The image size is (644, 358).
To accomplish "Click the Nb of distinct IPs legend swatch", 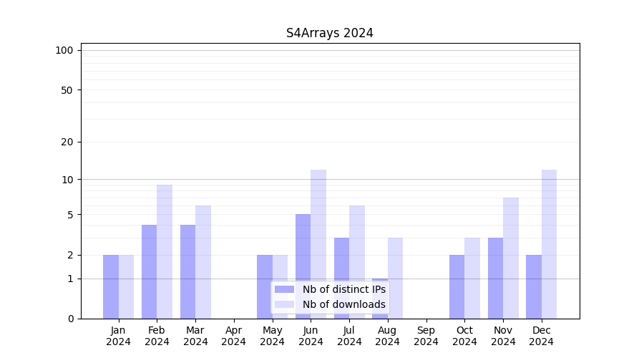I will tap(284, 289).
